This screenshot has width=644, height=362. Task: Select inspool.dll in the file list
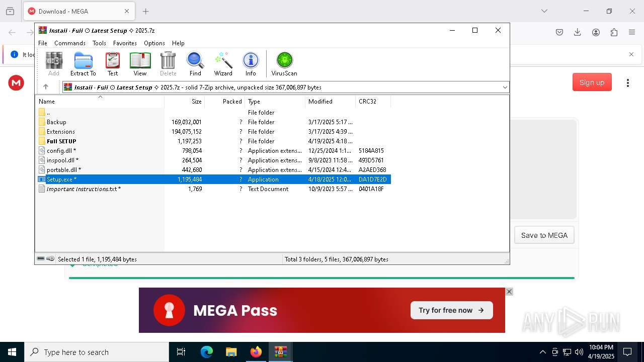click(x=213, y=160)
